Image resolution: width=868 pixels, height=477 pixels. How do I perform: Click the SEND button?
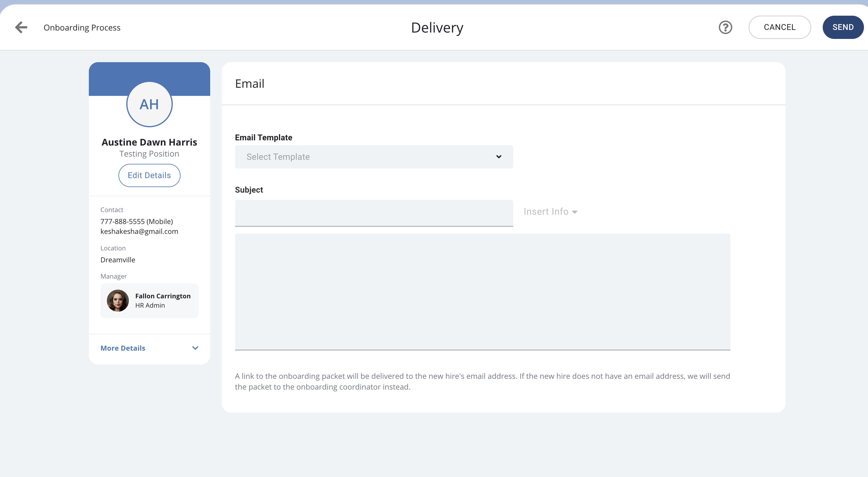click(x=843, y=27)
